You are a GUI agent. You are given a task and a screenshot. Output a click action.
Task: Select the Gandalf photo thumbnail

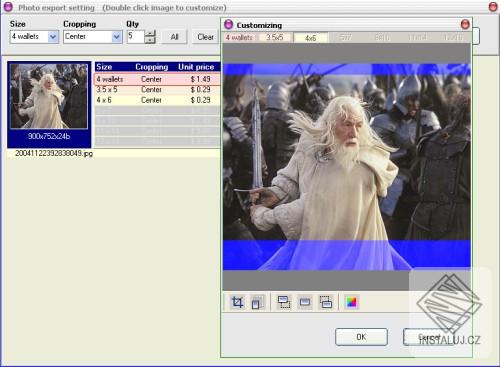(x=49, y=96)
